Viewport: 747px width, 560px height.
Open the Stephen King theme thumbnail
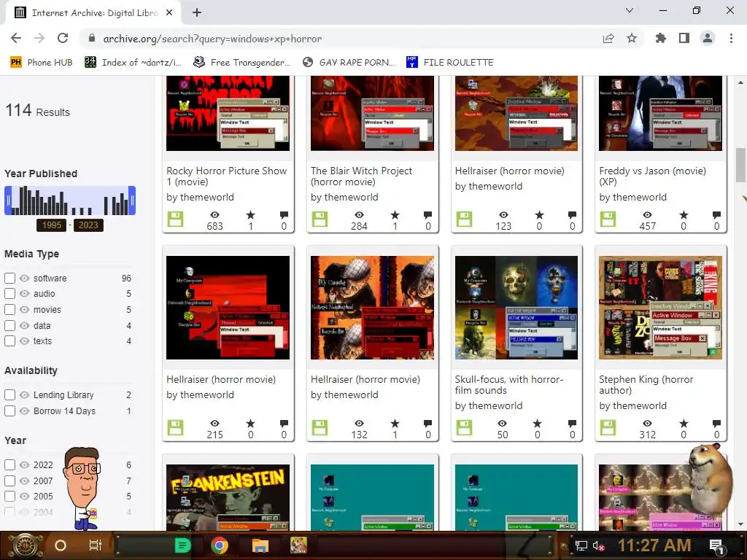(x=660, y=308)
